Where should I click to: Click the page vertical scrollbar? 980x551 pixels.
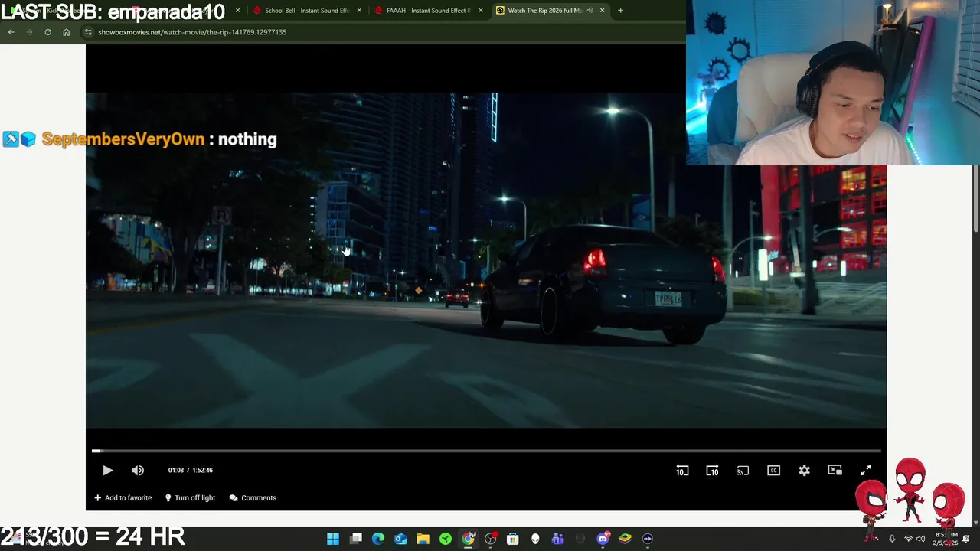tap(975, 199)
